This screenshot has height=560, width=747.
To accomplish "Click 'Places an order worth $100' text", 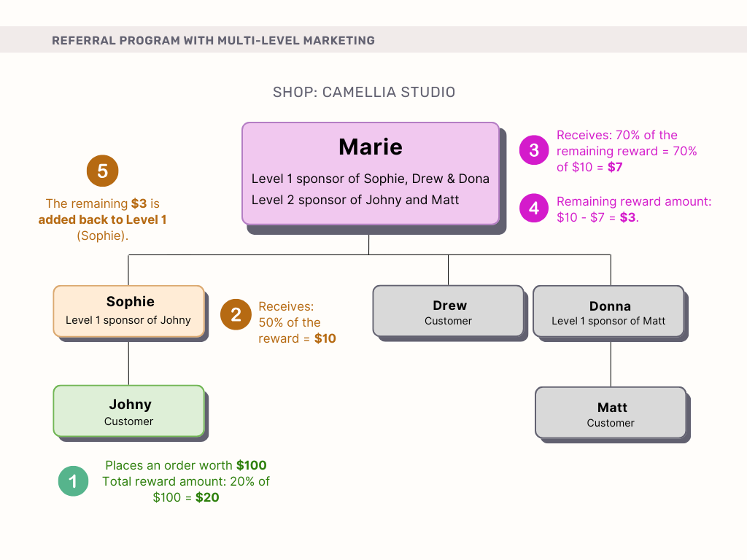I will [186, 465].
